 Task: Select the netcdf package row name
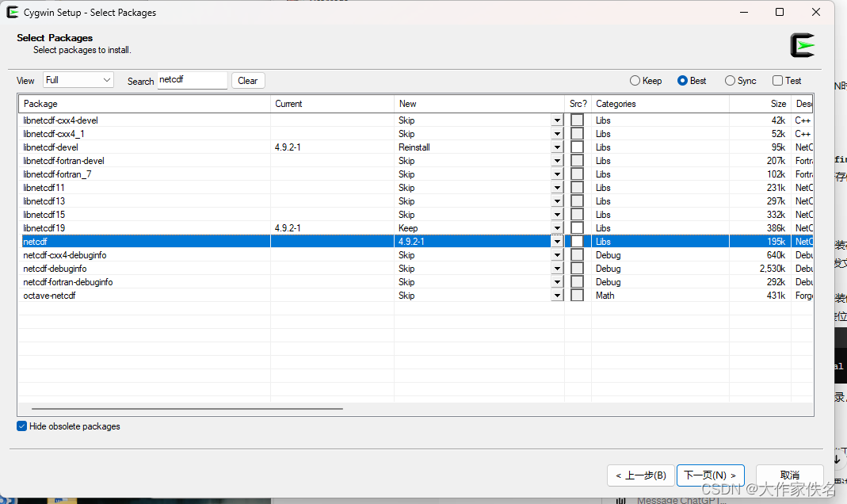coord(35,242)
